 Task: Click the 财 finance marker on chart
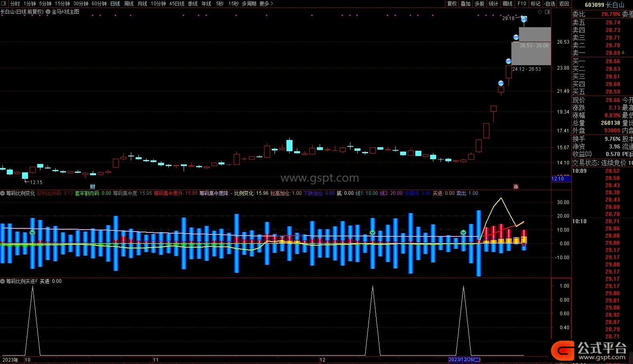(x=92, y=187)
